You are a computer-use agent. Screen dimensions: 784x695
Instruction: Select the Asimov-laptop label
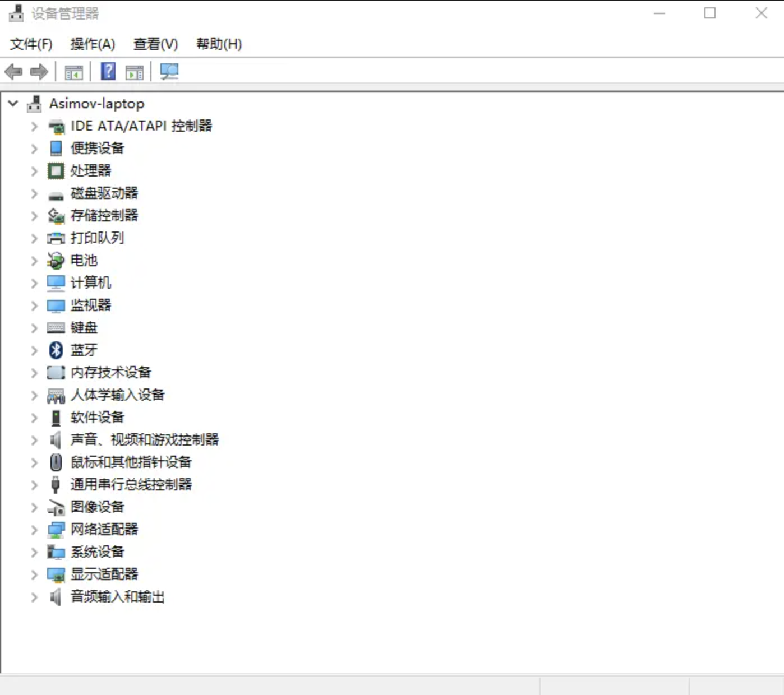96,104
